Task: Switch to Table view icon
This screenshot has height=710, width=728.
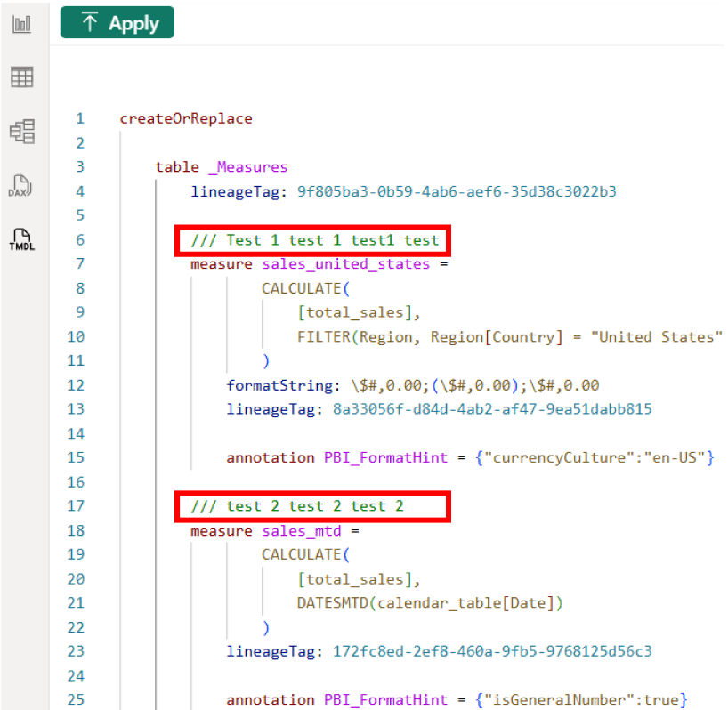Action: [x=21, y=77]
